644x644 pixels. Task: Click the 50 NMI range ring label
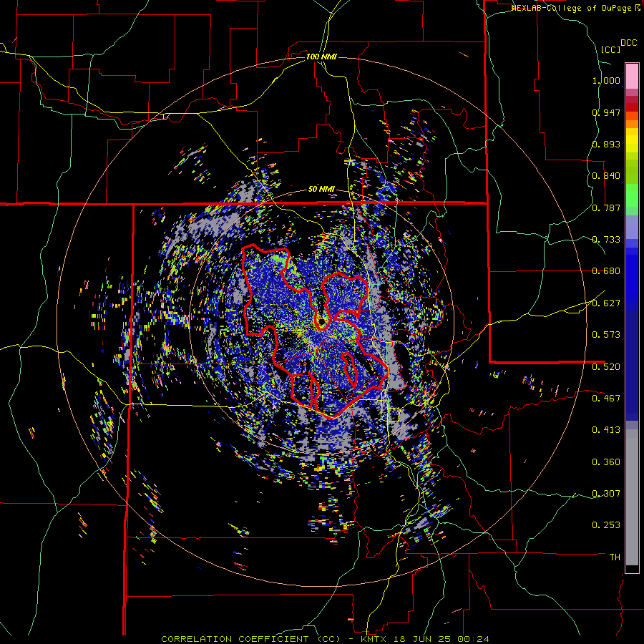pos(321,190)
